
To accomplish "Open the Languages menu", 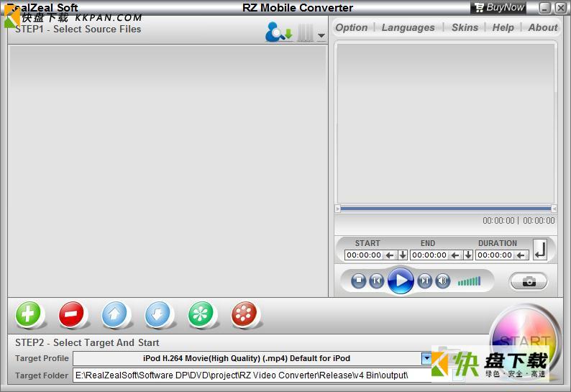I will (x=408, y=27).
